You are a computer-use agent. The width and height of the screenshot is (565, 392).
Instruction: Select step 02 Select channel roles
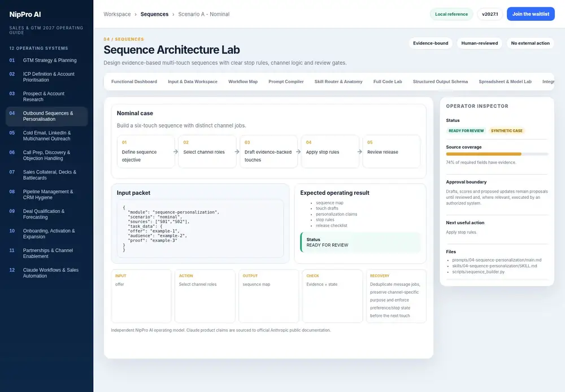(207, 152)
